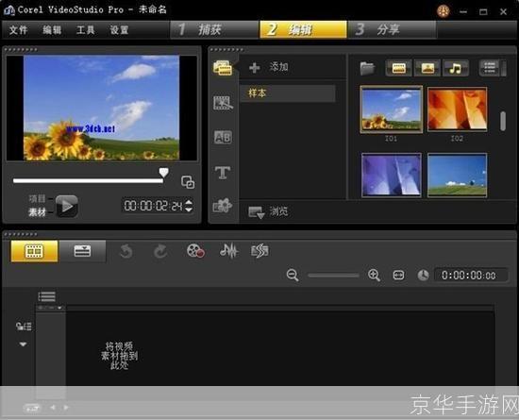Click the 添加 add folder button
The height and width of the screenshot is (420, 519).
pyautogui.click(x=268, y=67)
